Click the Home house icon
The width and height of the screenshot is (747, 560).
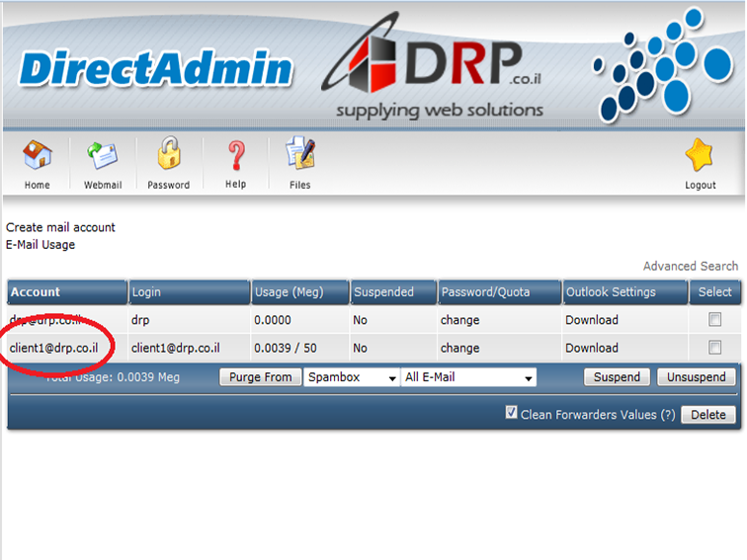(x=37, y=156)
